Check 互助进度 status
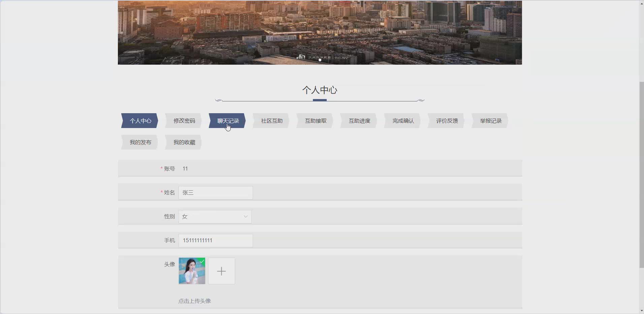The height and width of the screenshot is (314, 644). tap(359, 121)
